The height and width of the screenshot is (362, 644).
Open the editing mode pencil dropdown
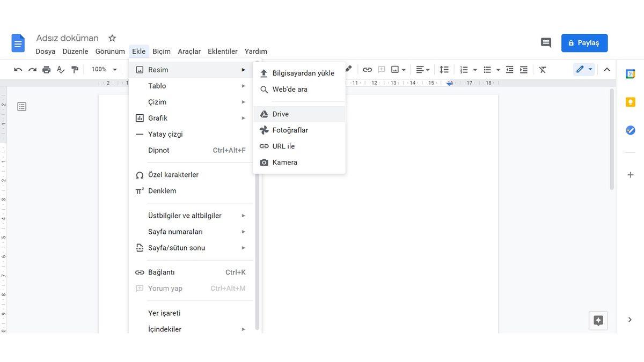tap(584, 70)
